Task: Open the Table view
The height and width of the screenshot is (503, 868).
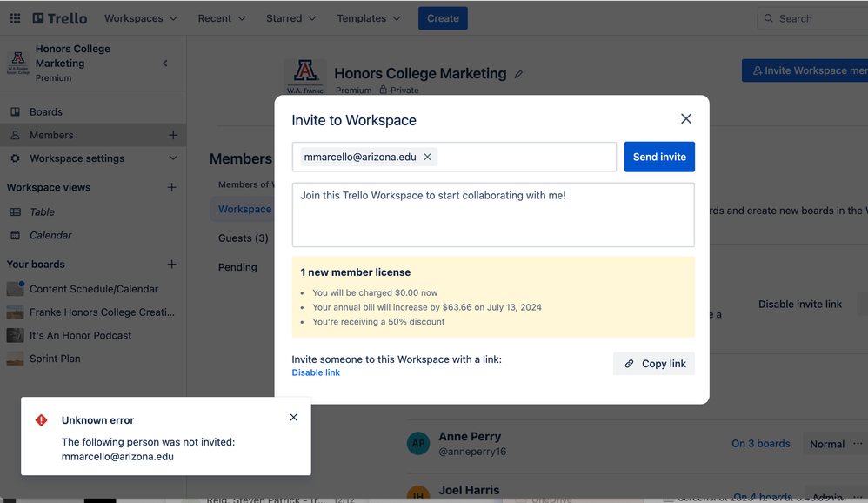Action: click(42, 212)
